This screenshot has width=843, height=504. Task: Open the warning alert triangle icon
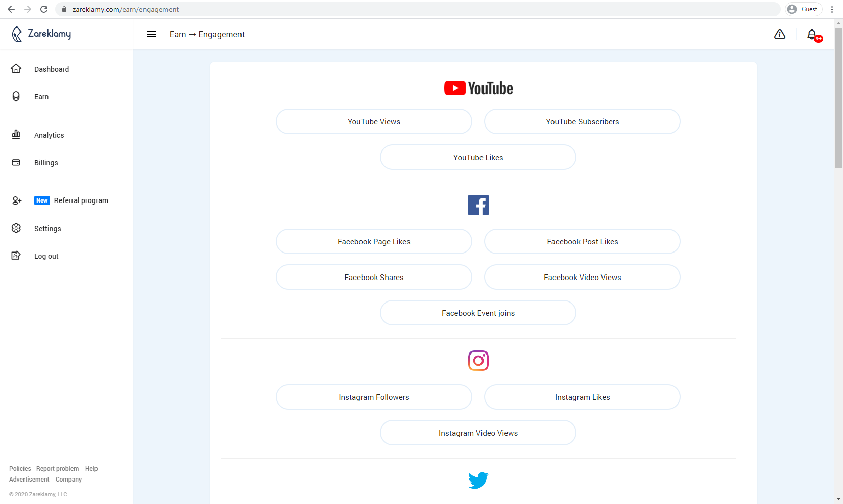(x=780, y=34)
